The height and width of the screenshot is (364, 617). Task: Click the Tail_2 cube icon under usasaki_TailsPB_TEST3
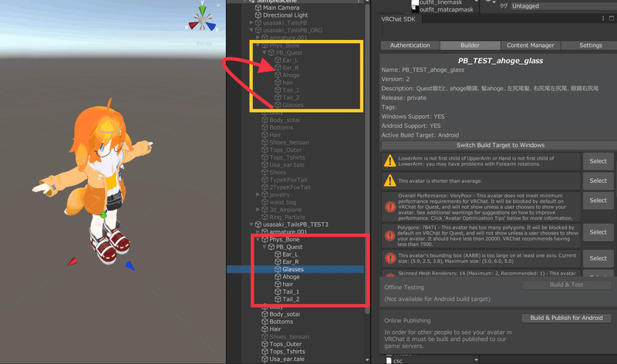278,299
